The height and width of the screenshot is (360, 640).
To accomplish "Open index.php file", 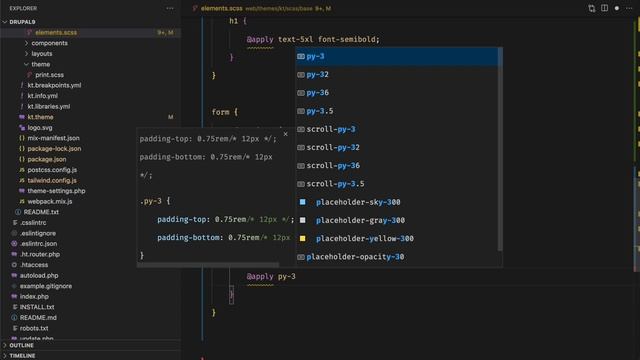I will [34, 297].
